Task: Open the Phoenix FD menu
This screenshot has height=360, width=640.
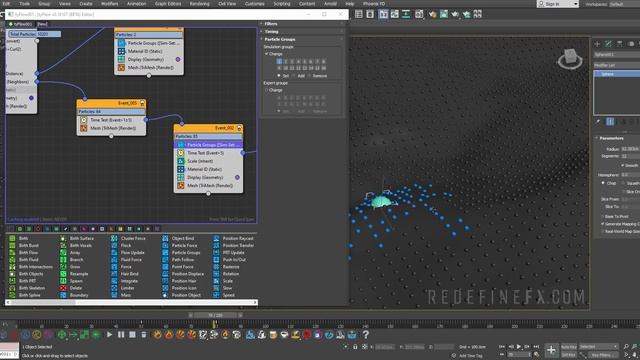Action: pos(374,4)
